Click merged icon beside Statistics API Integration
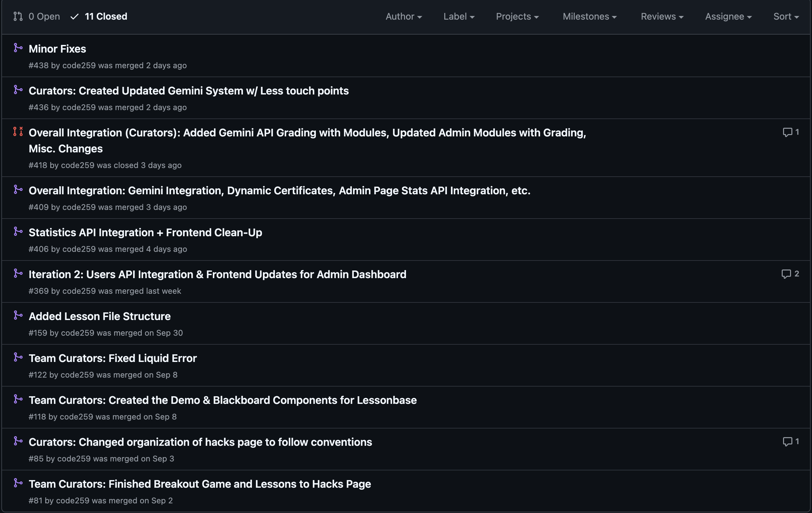The width and height of the screenshot is (812, 513). 18,232
